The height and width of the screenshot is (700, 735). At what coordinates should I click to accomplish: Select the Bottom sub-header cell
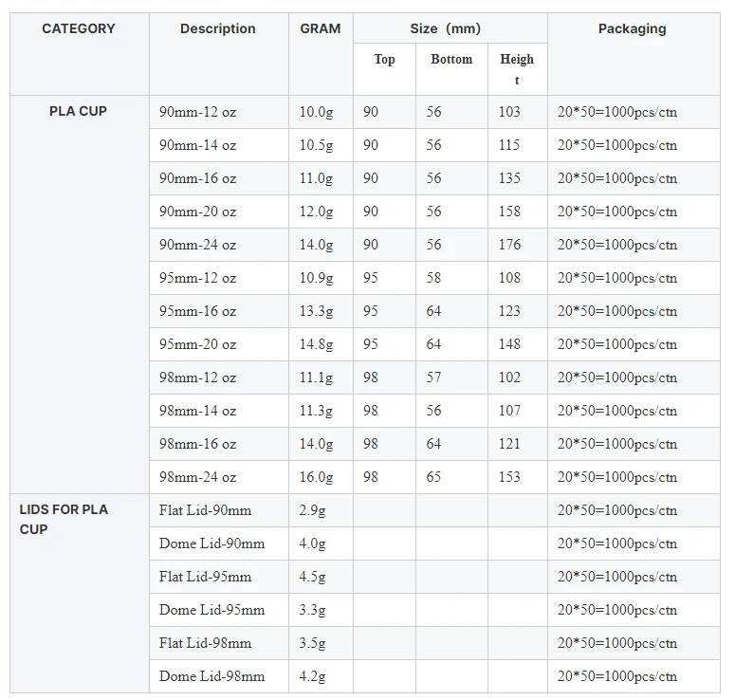pos(451,59)
